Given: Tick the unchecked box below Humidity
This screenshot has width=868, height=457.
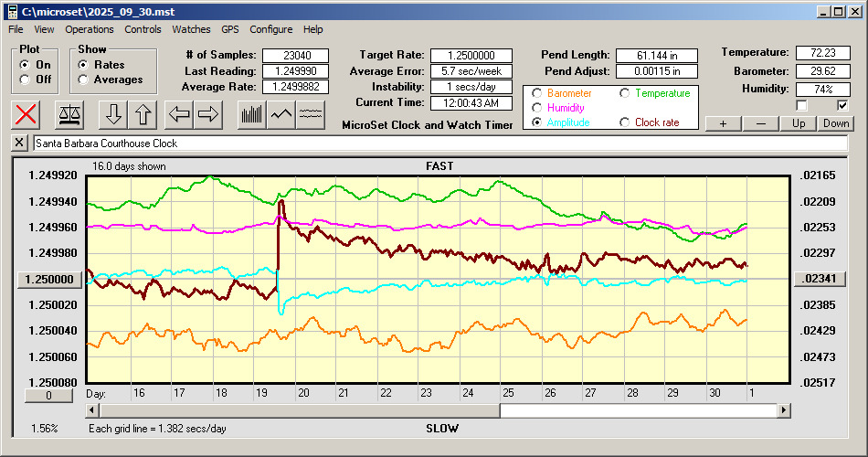Looking at the screenshot, I should click(x=801, y=106).
